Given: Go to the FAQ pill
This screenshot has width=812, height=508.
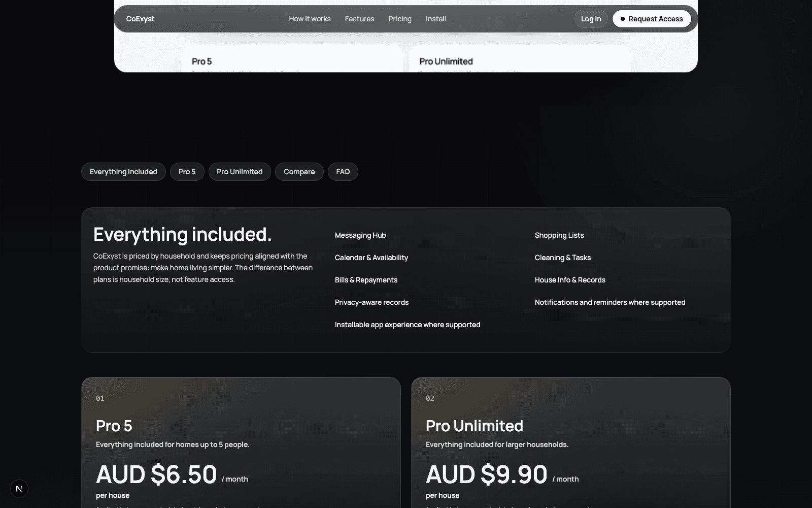Looking at the screenshot, I should (343, 172).
